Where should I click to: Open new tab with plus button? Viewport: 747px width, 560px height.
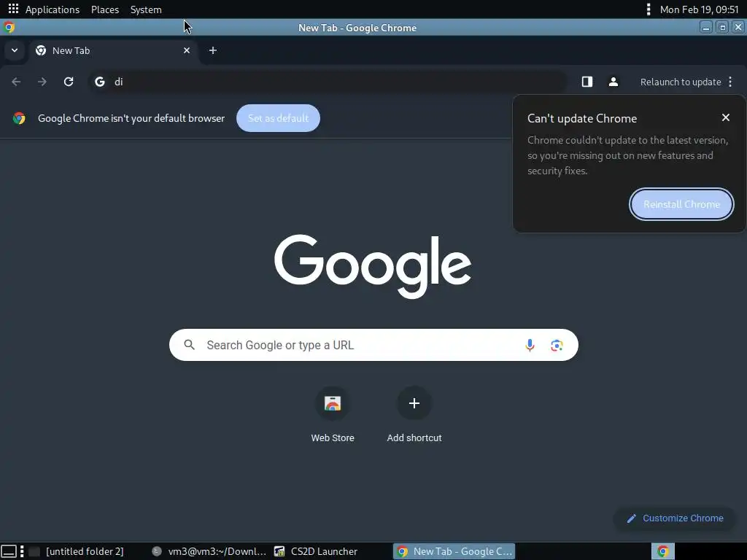(x=213, y=50)
